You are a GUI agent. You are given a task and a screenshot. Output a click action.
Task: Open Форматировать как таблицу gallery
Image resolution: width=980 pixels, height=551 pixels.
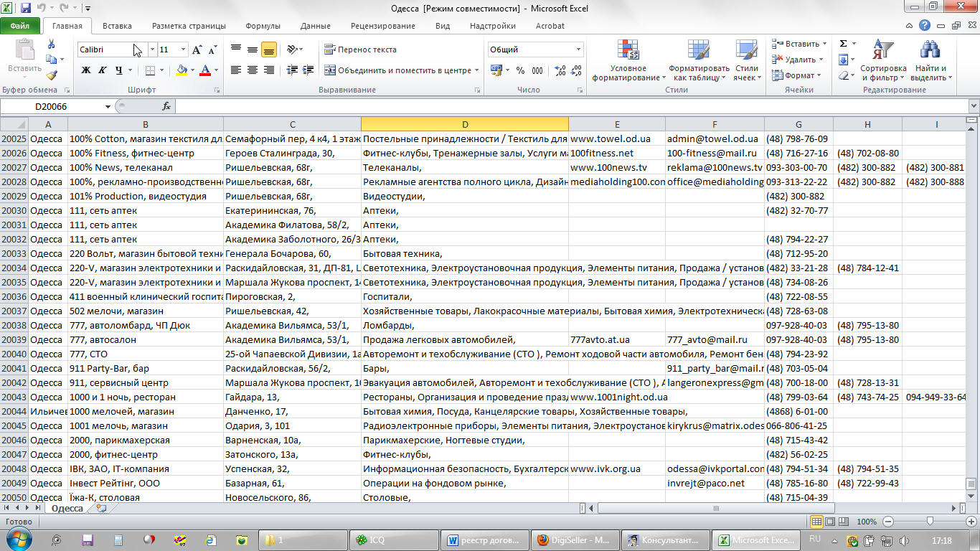(699, 60)
